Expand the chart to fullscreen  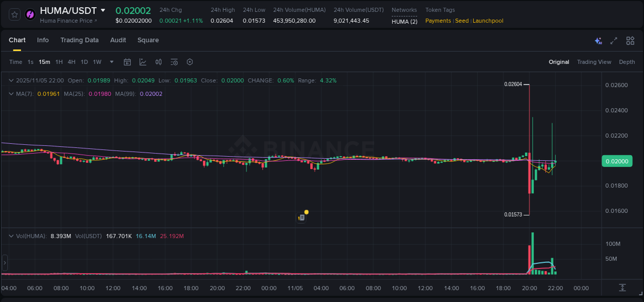(x=614, y=41)
